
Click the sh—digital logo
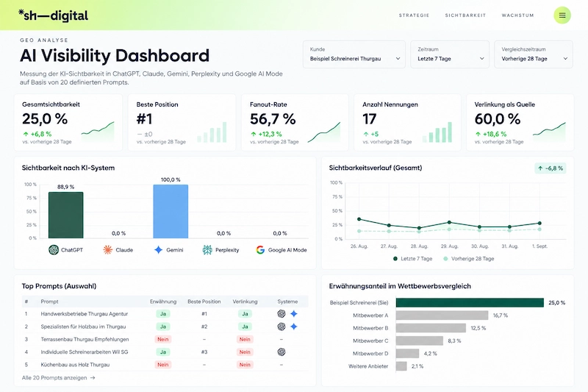[x=53, y=15]
